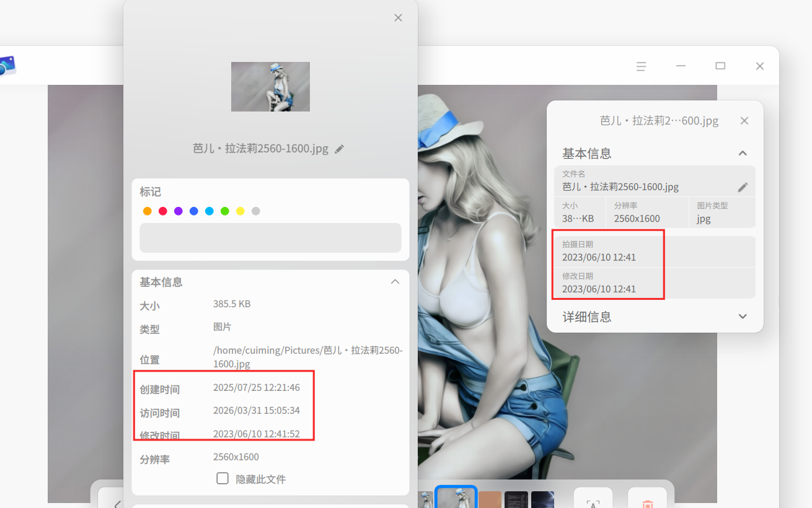Click the red trash delete icon
The width and height of the screenshot is (812, 508).
click(x=647, y=501)
